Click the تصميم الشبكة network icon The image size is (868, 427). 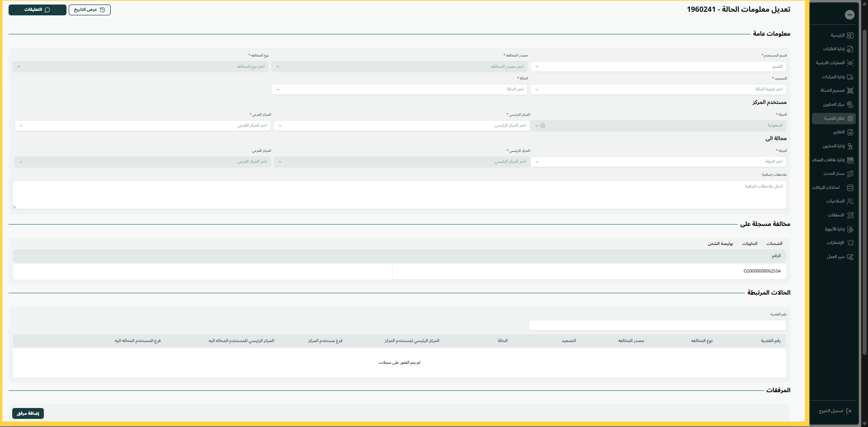pos(850,90)
